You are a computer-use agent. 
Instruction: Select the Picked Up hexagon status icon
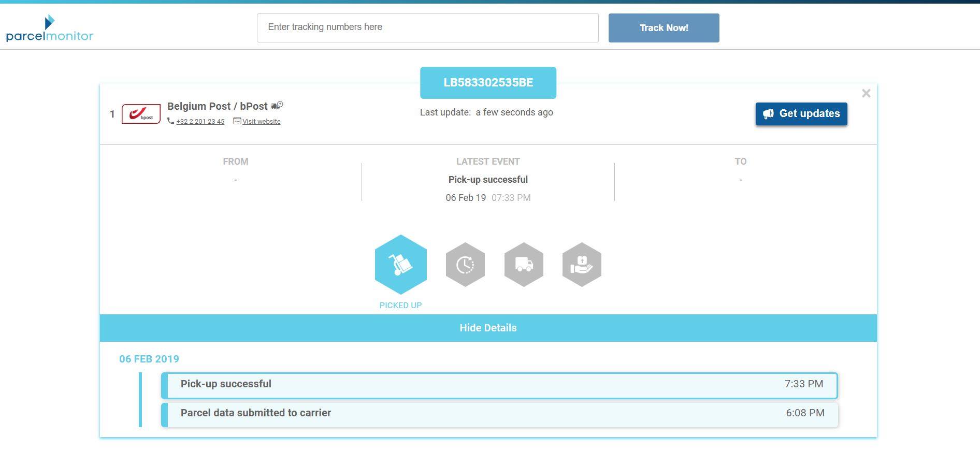[x=400, y=265]
